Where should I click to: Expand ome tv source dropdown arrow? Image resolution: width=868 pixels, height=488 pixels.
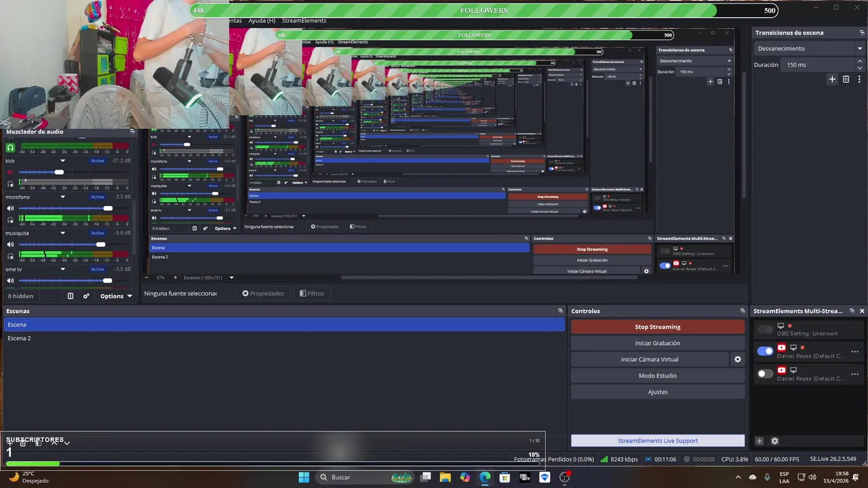click(x=62, y=269)
